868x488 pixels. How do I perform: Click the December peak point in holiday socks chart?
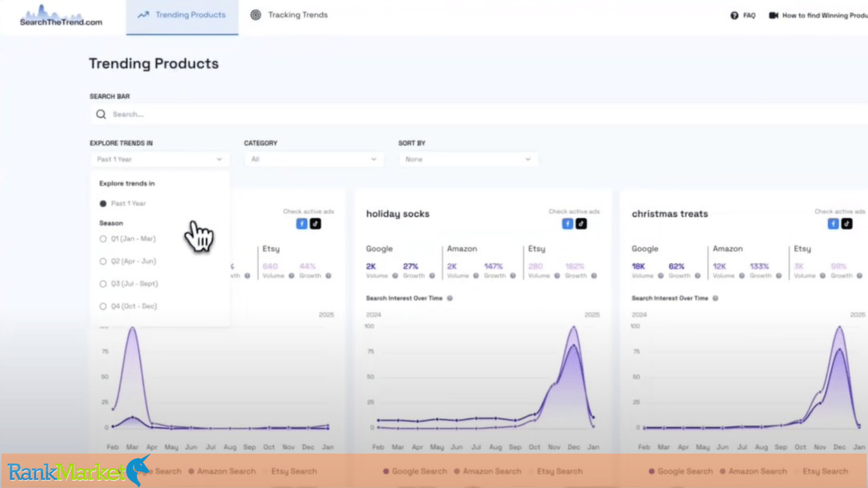click(574, 328)
